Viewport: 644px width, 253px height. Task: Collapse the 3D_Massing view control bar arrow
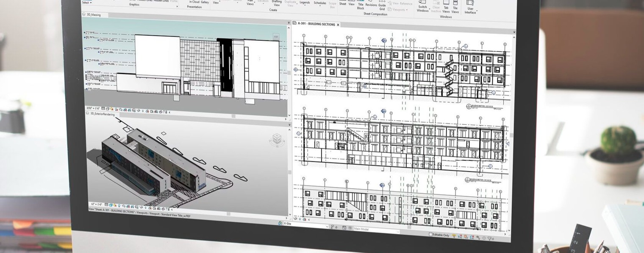tap(169, 112)
